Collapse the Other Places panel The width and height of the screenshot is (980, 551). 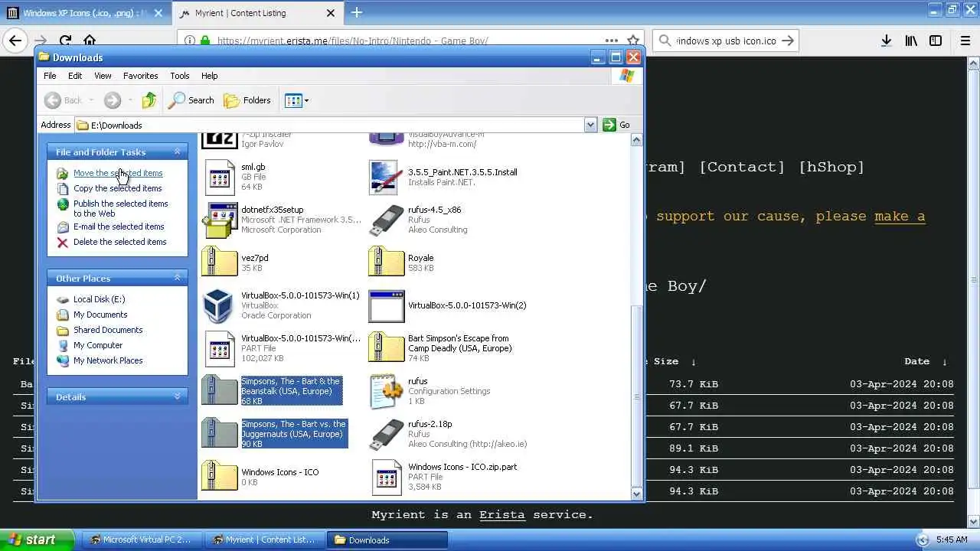pyautogui.click(x=177, y=278)
